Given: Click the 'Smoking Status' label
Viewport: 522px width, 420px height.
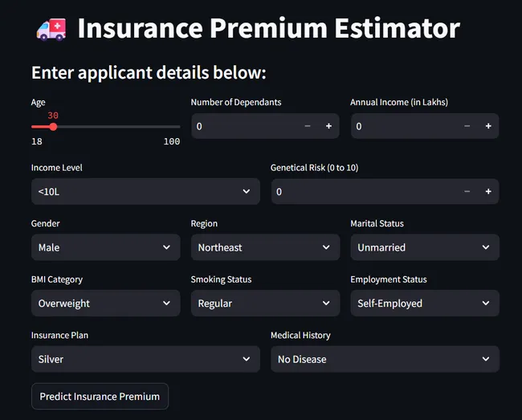Looking at the screenshot, I should pos(221,279).
